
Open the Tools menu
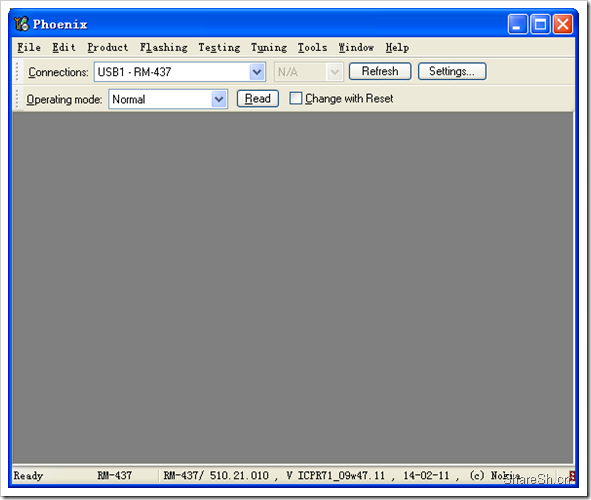(x=312, y=47)
